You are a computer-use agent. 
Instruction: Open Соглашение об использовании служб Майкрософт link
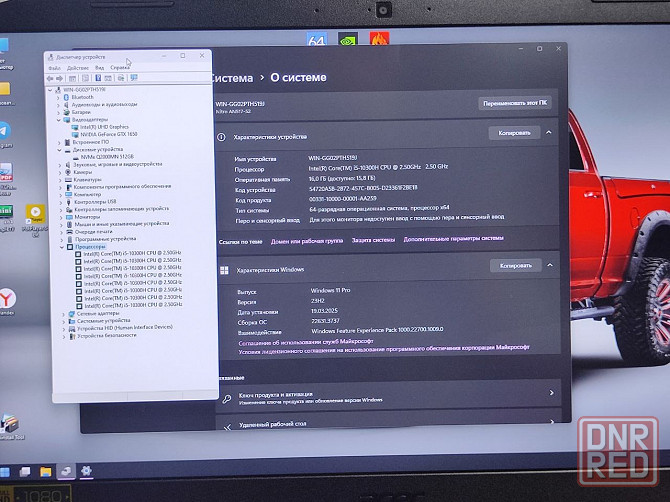(306, 342)
